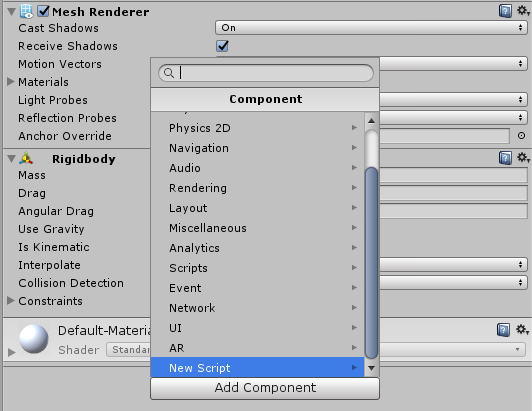Open Mesh Renderer help documentation icon
The image size is (532, 411).
[x=505, y=11]
